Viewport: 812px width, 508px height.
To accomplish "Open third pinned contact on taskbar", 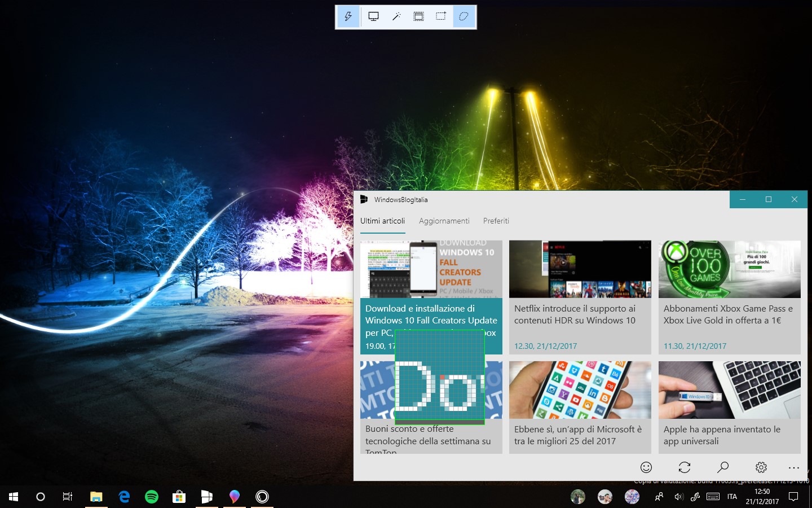I will (632, 497).
